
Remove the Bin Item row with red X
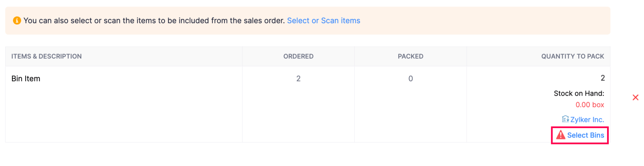tap(635, 98)
